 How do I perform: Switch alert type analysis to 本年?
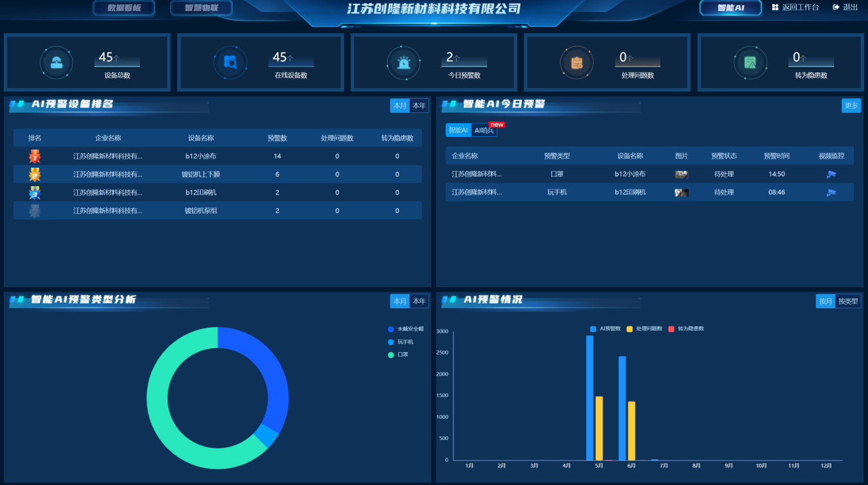419,301
